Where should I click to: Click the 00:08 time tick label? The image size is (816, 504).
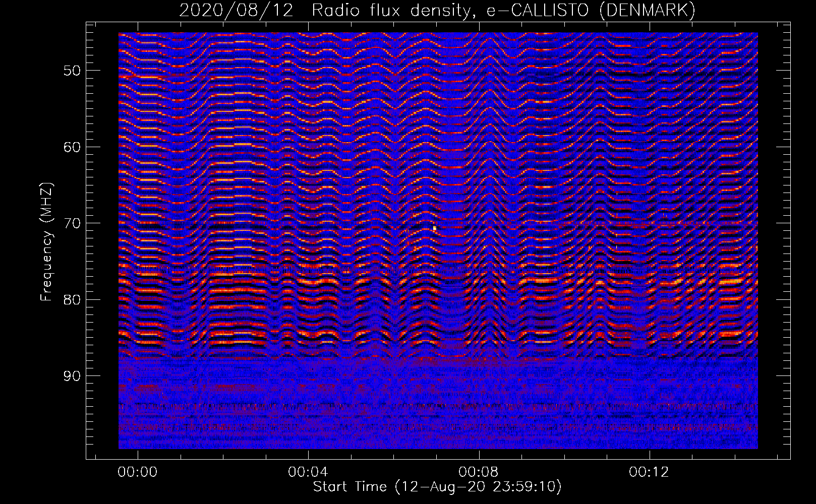479,472
